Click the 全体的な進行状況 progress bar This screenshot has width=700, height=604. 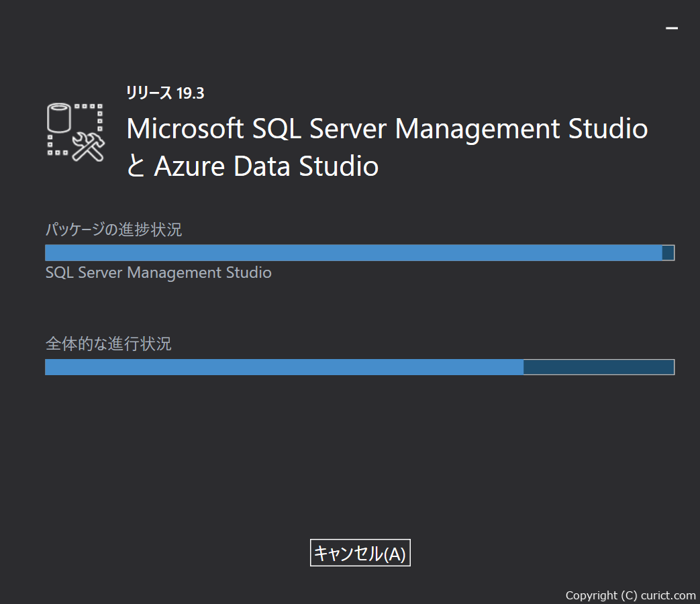(360, 367)
